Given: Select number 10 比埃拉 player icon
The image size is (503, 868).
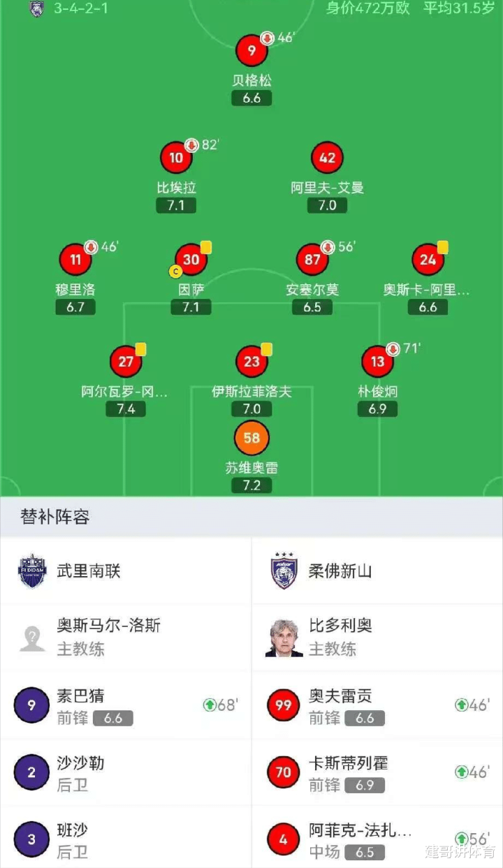Looking at the screenshot, I should click(x=176, y=158).
